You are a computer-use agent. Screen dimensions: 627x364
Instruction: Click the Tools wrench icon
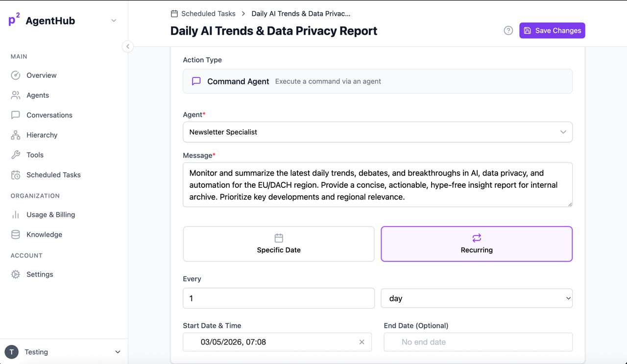coord(15,155)
